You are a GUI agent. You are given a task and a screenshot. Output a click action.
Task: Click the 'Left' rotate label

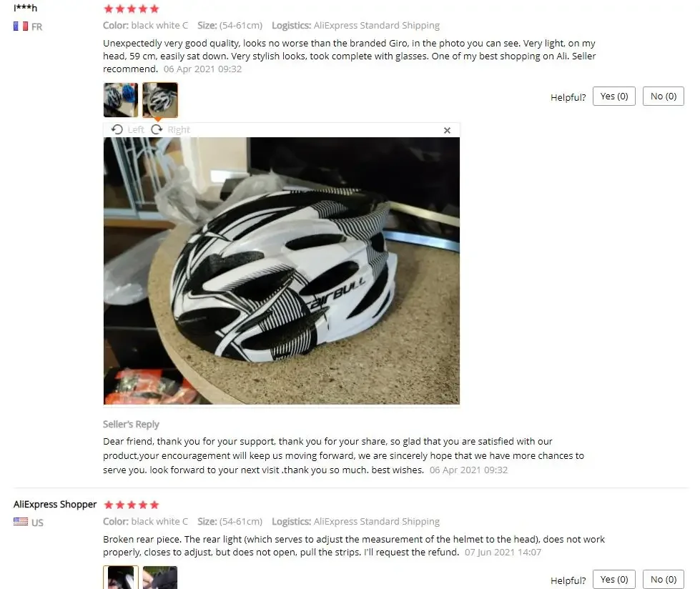coord(136,130)
